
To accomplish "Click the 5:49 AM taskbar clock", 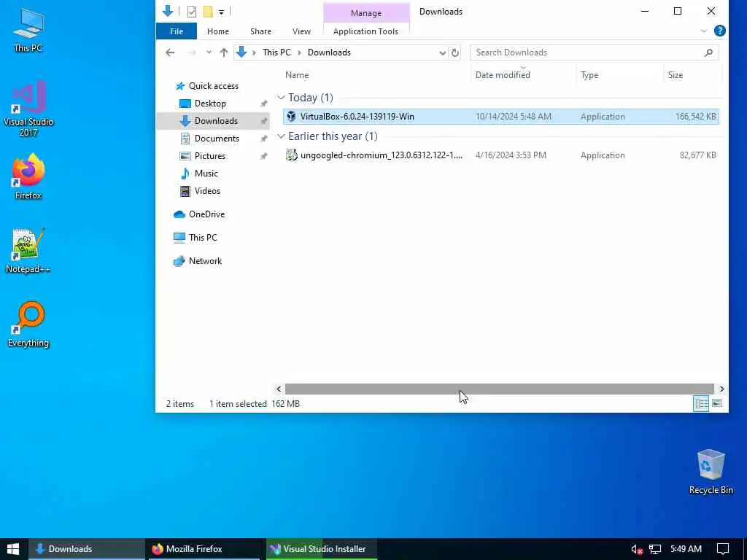I will click(x=686, y=549).
